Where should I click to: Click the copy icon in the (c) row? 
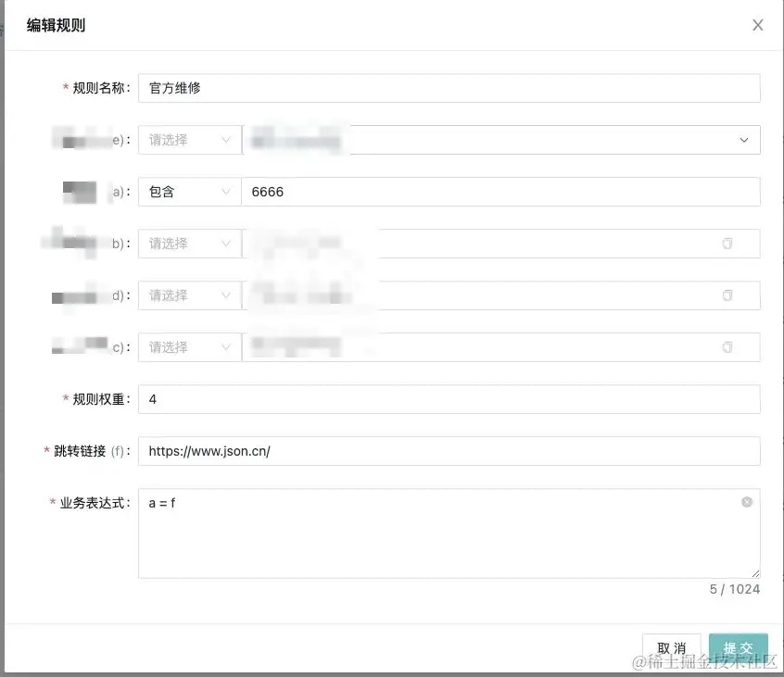727,346
